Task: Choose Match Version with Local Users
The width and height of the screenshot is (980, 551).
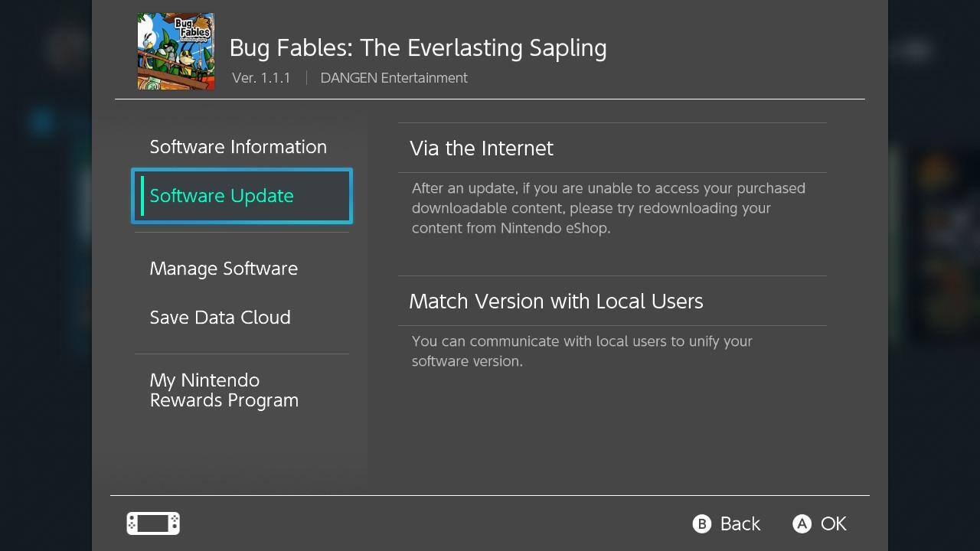Action: pyautogui.click(x=556, y=302)
